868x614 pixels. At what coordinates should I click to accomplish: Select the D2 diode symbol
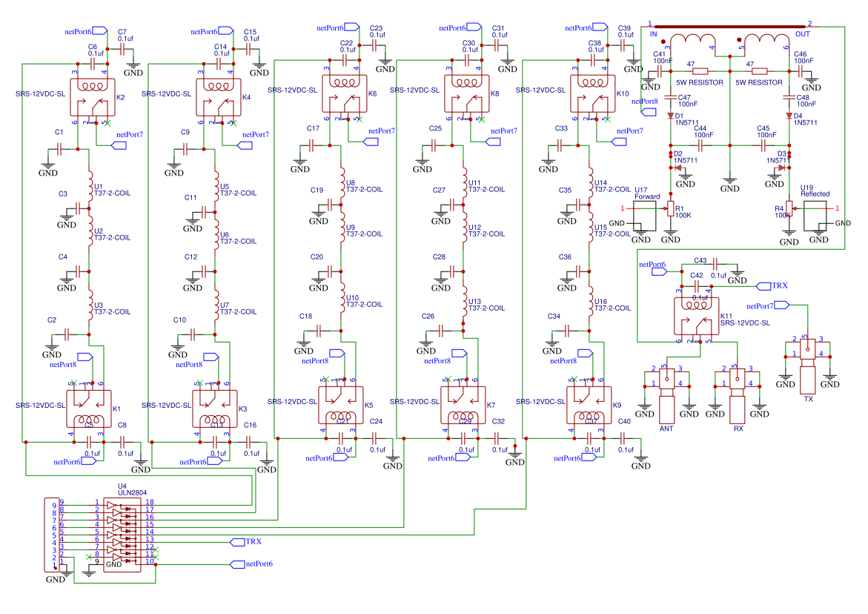click(677, 168)
